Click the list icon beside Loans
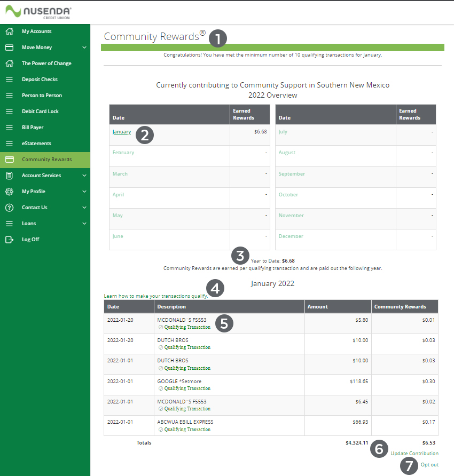454x476 pixels. (10, 224)
